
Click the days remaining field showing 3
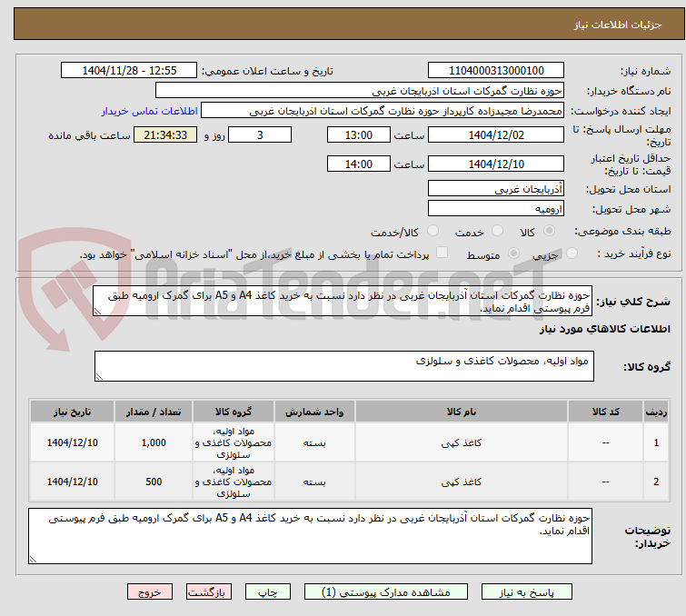[x=260, y=134]
